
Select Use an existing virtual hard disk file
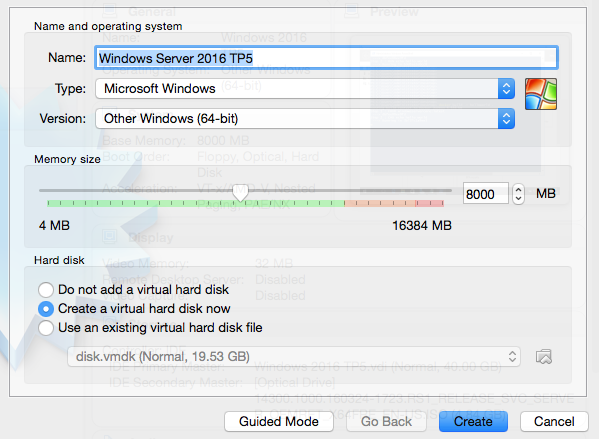tap(46, 328)
